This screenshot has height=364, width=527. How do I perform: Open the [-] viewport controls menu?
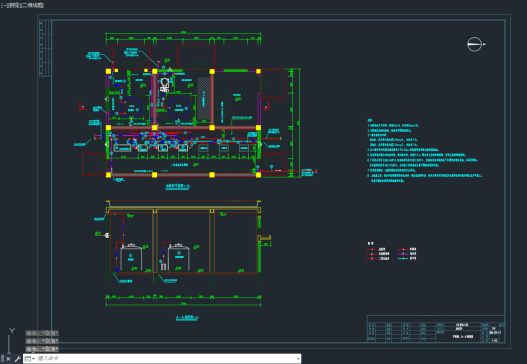click(4, 5)
